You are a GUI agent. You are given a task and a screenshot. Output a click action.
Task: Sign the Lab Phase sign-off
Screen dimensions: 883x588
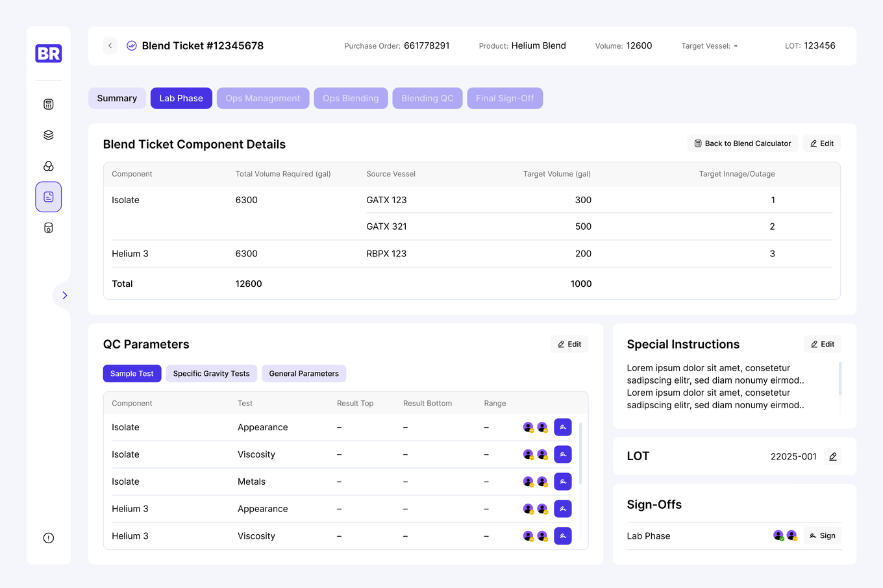pos(822,535)
